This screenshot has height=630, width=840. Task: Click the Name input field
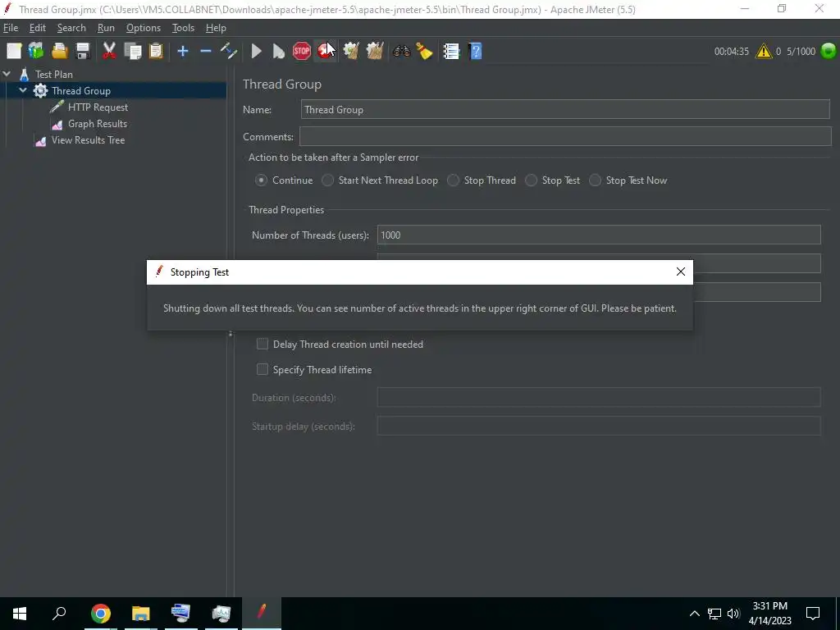tap(565, 109)
